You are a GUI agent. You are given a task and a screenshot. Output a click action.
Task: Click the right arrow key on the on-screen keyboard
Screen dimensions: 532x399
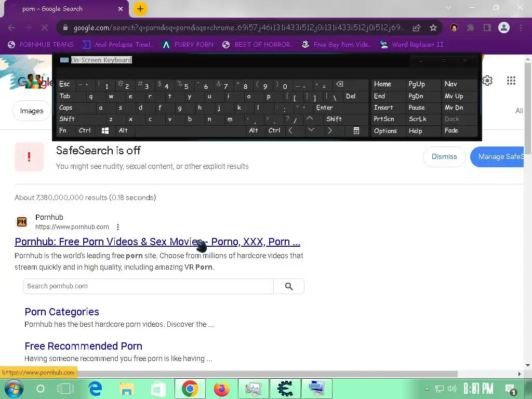click(x=330, y=130)
